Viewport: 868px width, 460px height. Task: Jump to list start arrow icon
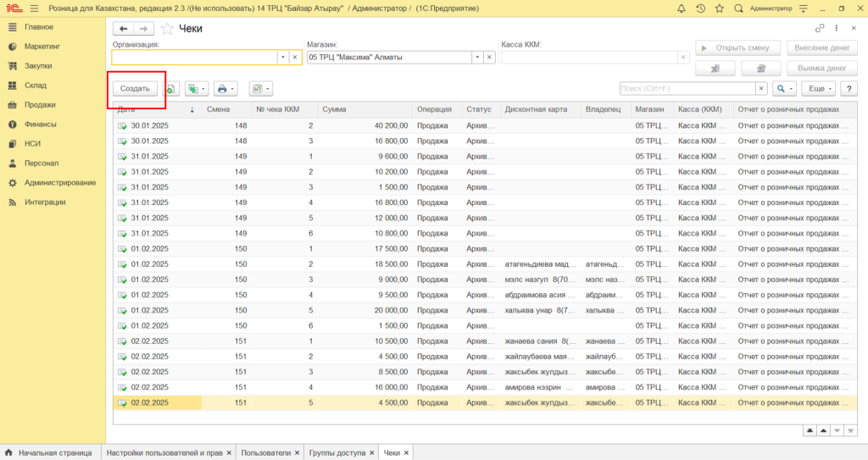pos(810,430)
